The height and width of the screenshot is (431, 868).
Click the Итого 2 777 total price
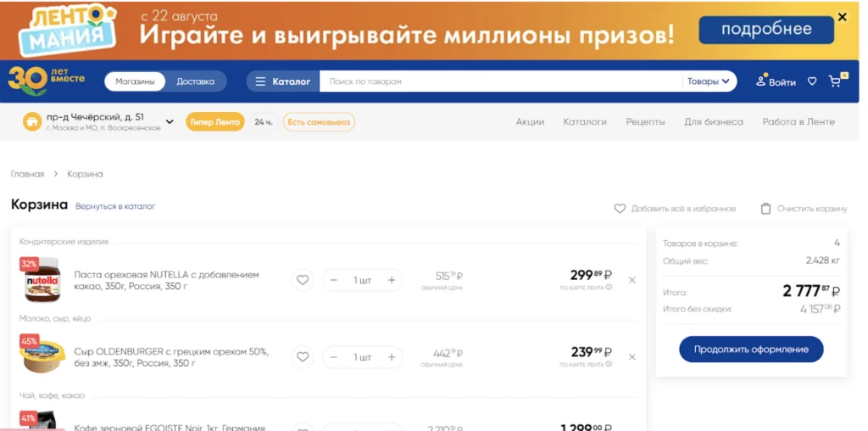tap(811, 291)
